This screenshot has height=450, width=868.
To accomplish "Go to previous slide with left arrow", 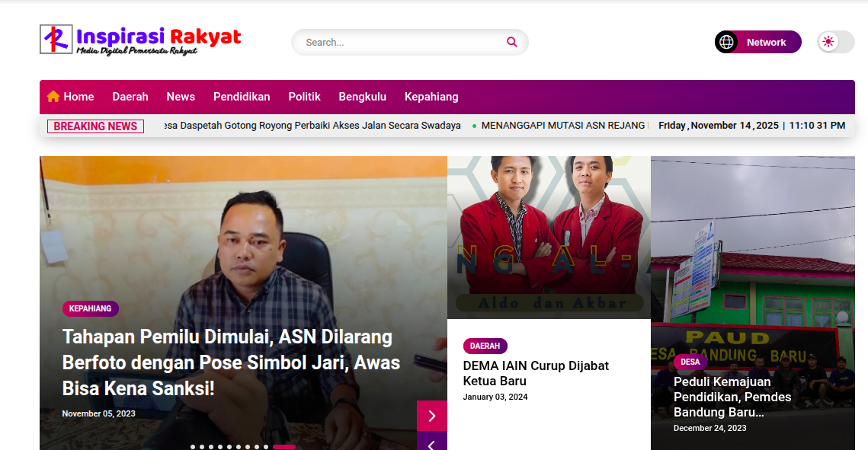I will coord(431,443).
